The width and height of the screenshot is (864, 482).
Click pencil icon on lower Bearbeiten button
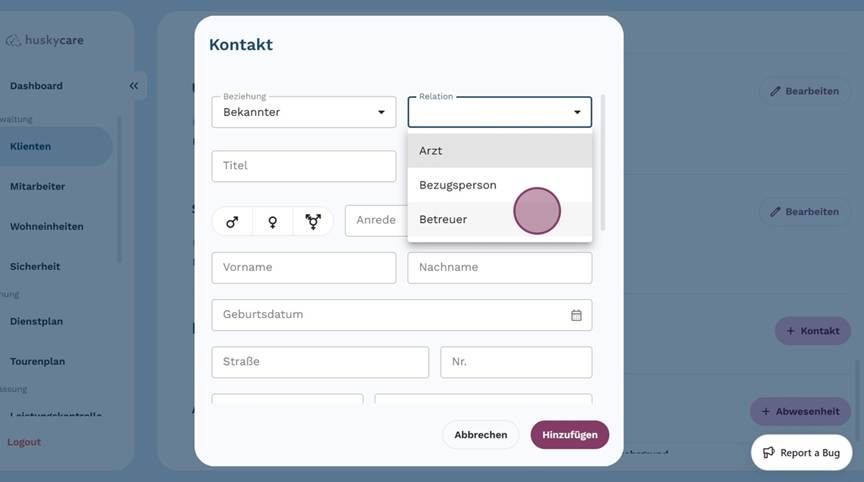(x=775, y=212)
